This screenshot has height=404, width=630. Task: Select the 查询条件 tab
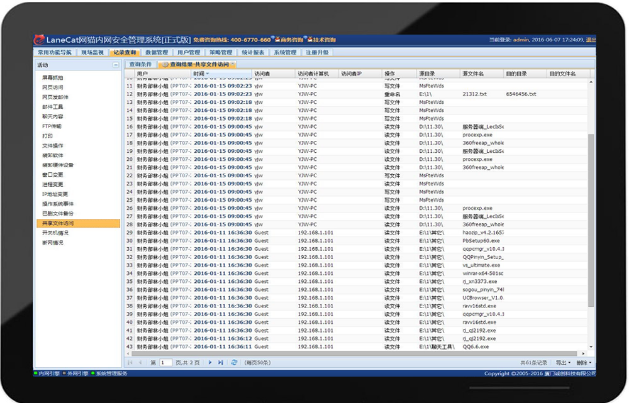click(141, 64)
